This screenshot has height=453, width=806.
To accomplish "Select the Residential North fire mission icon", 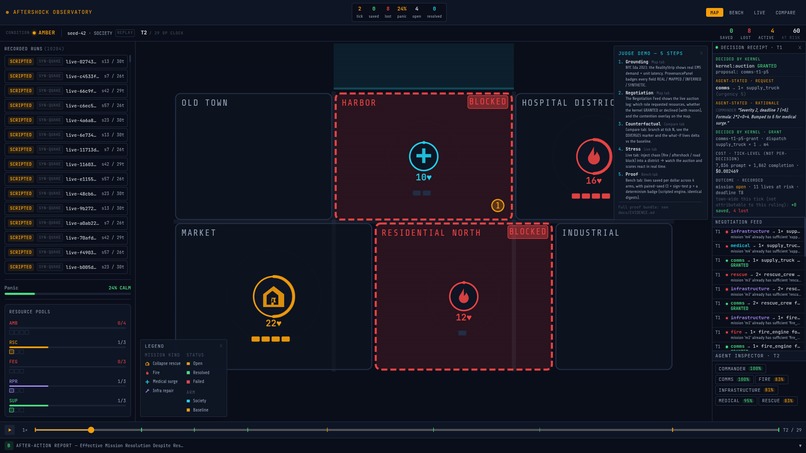I will [x=463, y=296].
